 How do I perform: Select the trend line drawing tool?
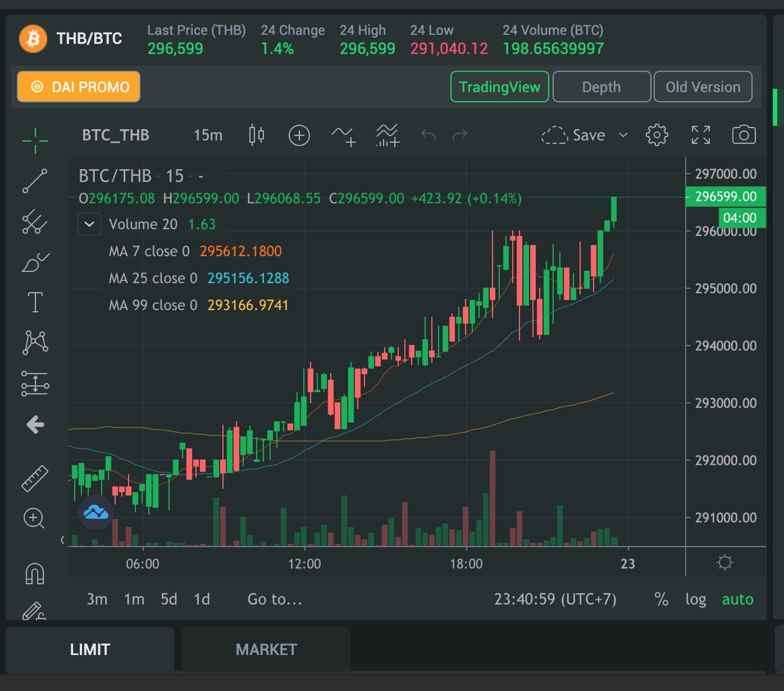[x=35, y=181]
